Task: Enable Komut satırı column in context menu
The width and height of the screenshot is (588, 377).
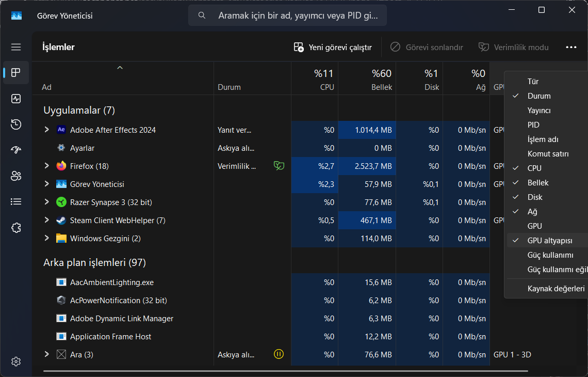Action: click(x=547, y=154)
